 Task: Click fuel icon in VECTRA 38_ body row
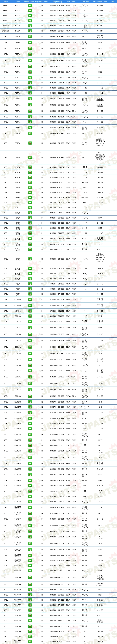[x=30, y=636]
